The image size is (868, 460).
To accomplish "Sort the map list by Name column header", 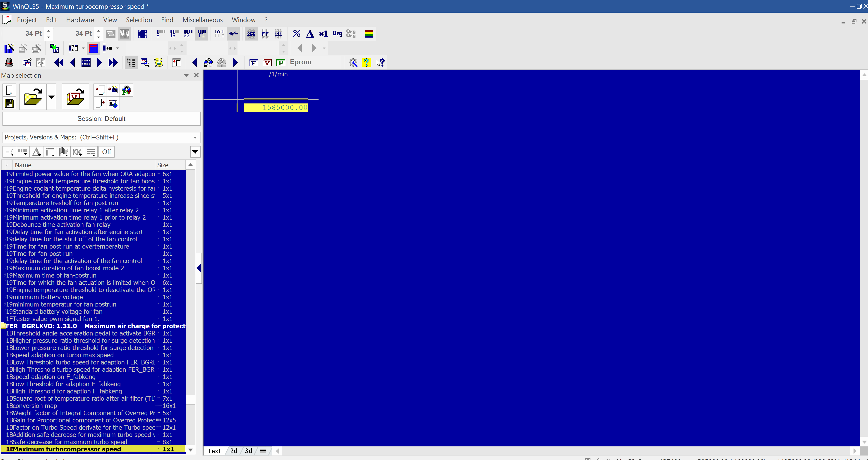I will (84, 165).
